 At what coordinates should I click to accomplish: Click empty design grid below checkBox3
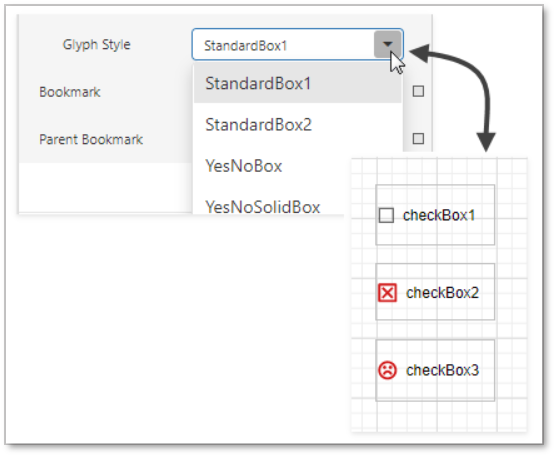[x=439, y=416]
